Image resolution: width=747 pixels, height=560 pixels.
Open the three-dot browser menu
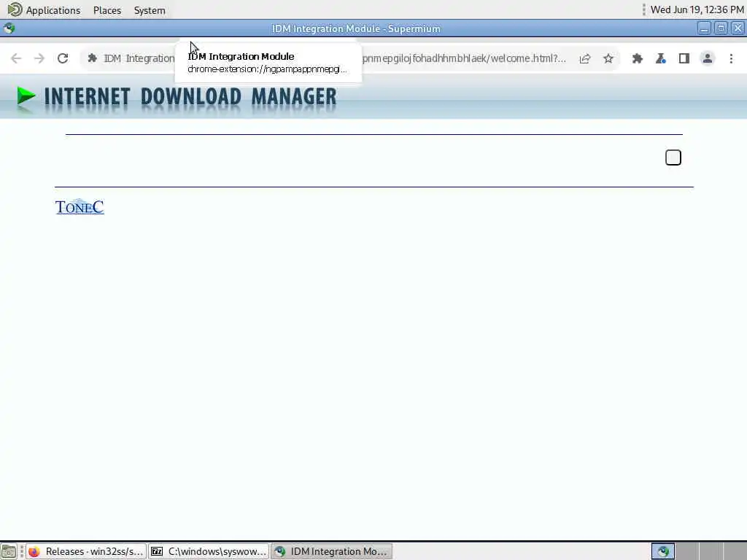[731, 58]
